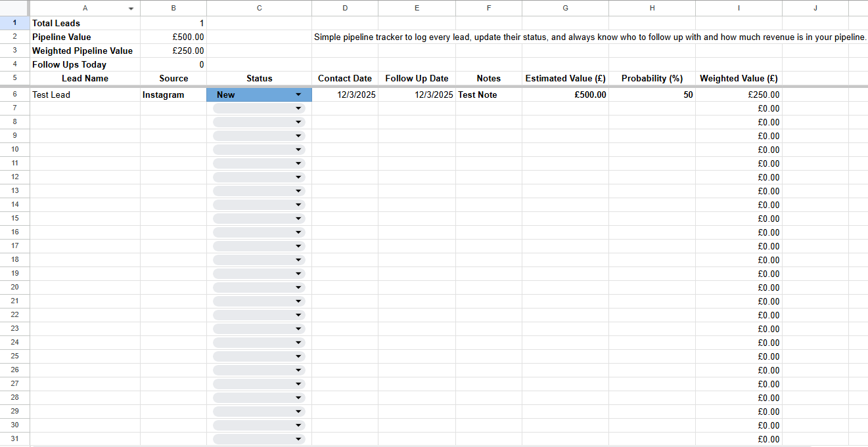Click the select-all corner box
This screenshot has width=868, height=447.
click(x=14, y=8)
